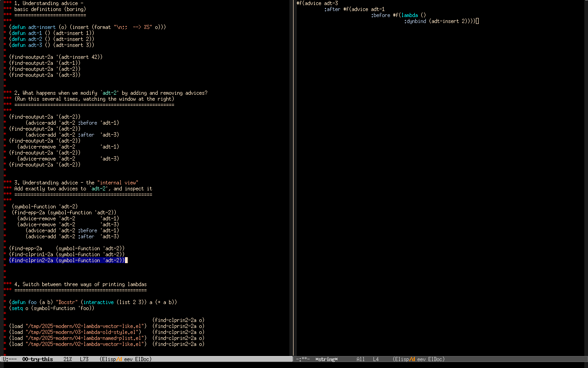
Task: Click the load 04-lambda-named-plist.el line
Action: [x=77, y=338]
